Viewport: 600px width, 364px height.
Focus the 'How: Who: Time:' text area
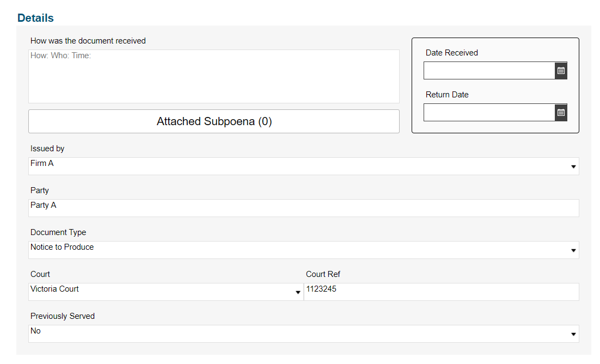pyautogui.click(x=214, y=77)
